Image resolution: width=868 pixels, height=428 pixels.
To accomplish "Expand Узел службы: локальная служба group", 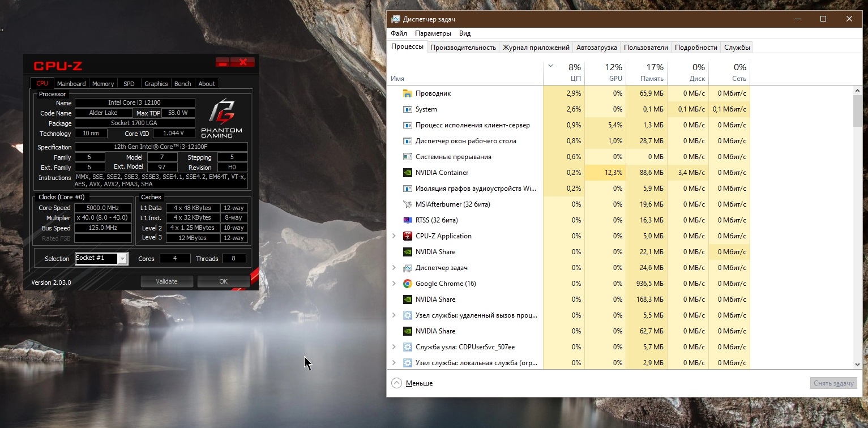I will click(394, 363).
